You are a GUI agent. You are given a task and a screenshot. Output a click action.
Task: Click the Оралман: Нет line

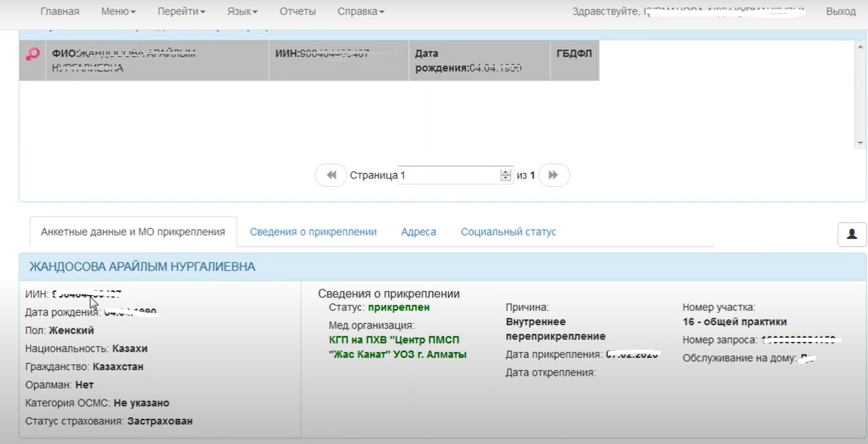tap(59, 385)
